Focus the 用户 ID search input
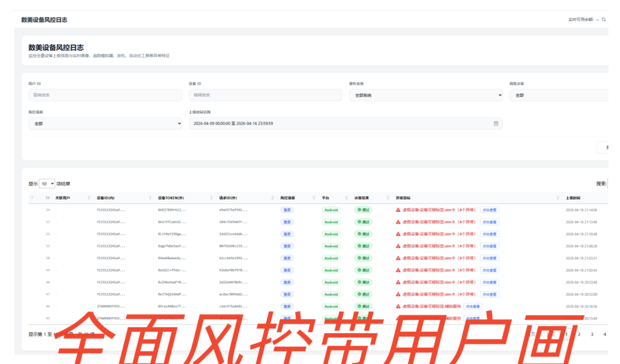 (x=105, y=95)
